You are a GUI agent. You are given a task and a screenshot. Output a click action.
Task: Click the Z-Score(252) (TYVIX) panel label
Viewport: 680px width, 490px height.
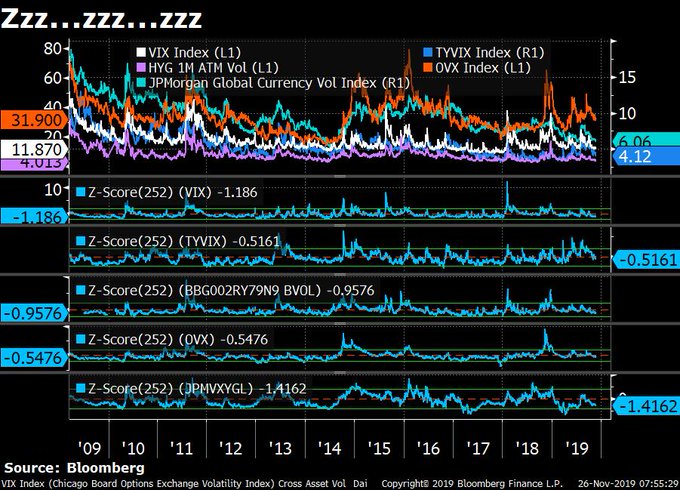184,241
